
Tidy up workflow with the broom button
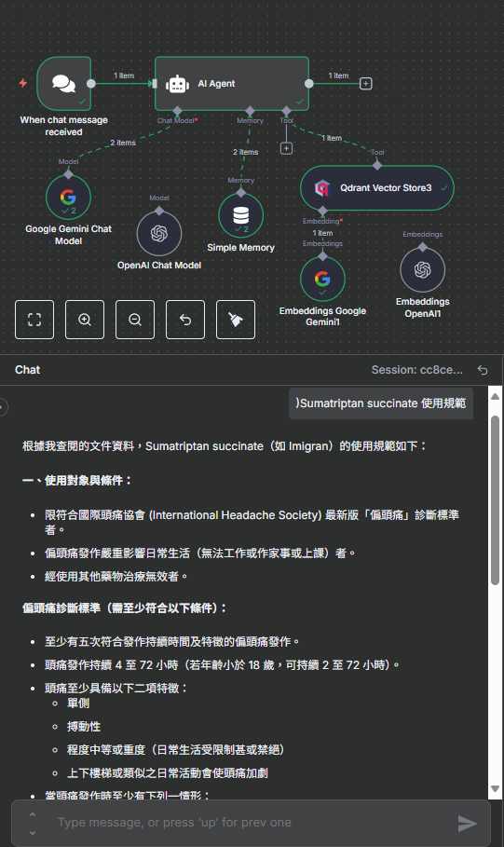pyautogui.click(x=236, y=320)
